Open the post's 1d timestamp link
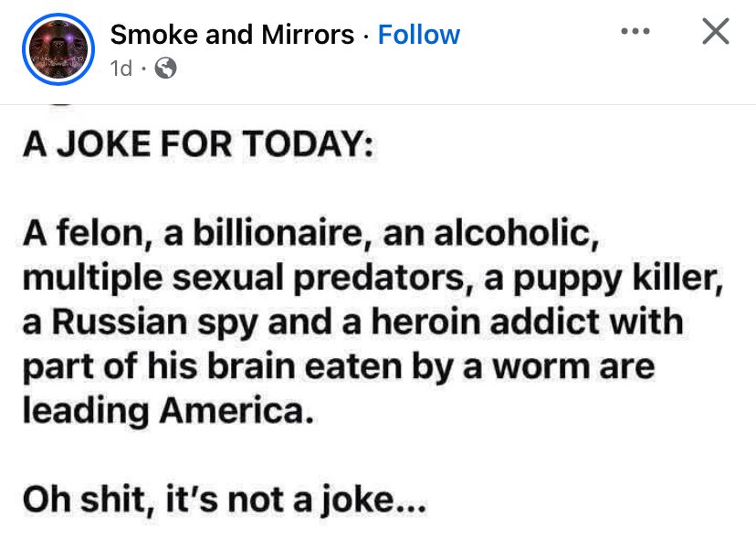Viewport: 756px width, 539px height. click(121, 68)
